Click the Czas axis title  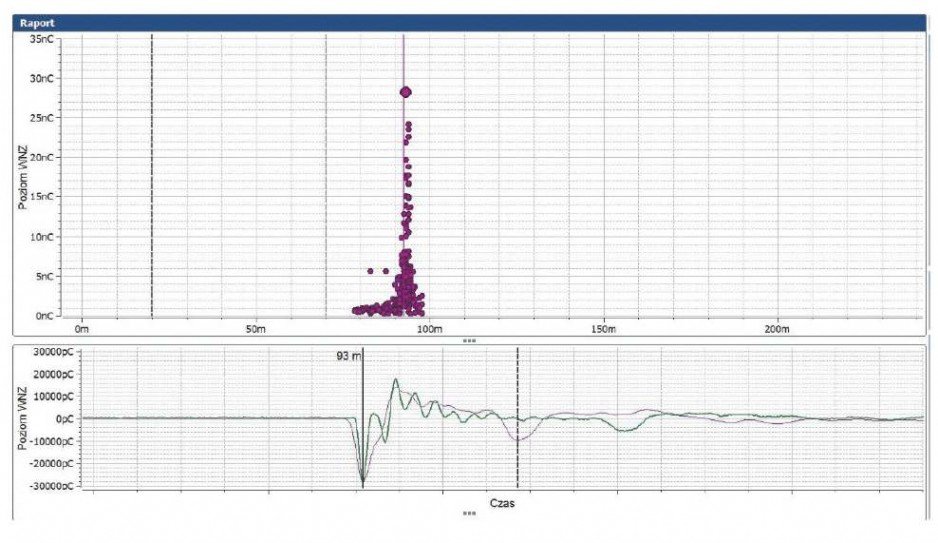(502, 503)
